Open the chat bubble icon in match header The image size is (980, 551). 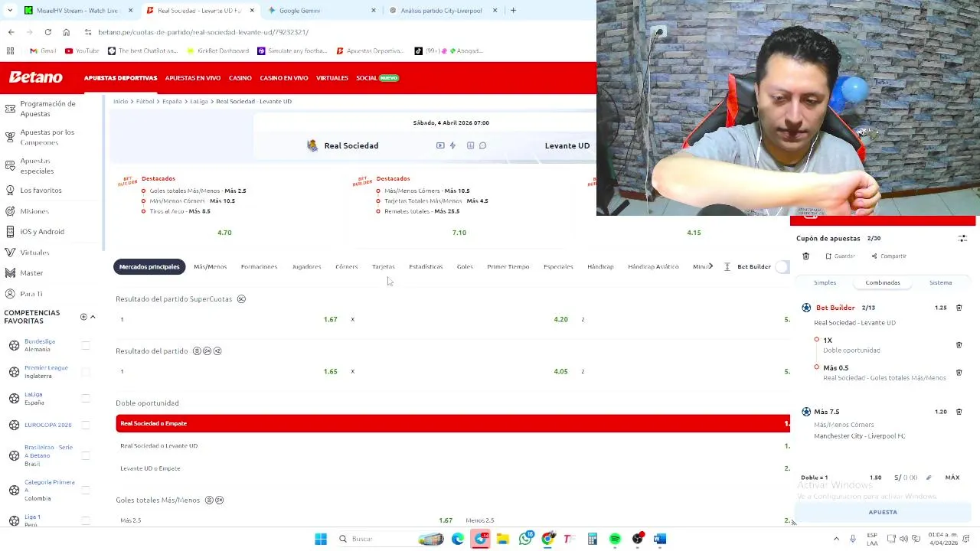tap(482, 145)
